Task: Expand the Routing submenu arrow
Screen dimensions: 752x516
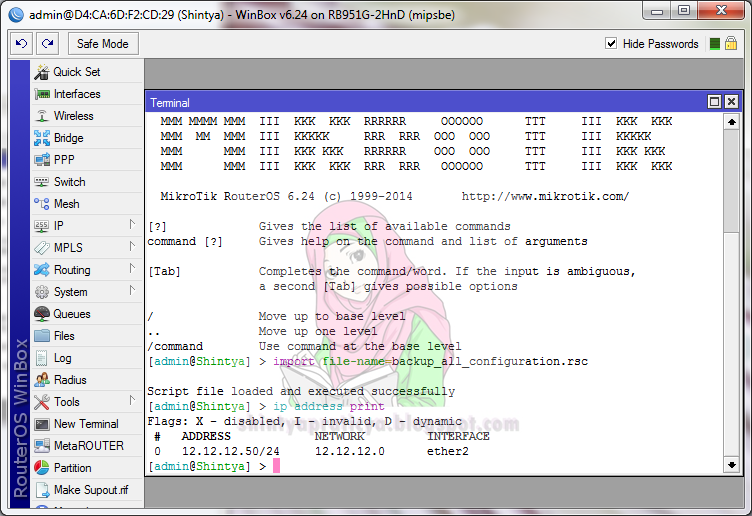Action: pyautogui.click(x=132, y=269)
